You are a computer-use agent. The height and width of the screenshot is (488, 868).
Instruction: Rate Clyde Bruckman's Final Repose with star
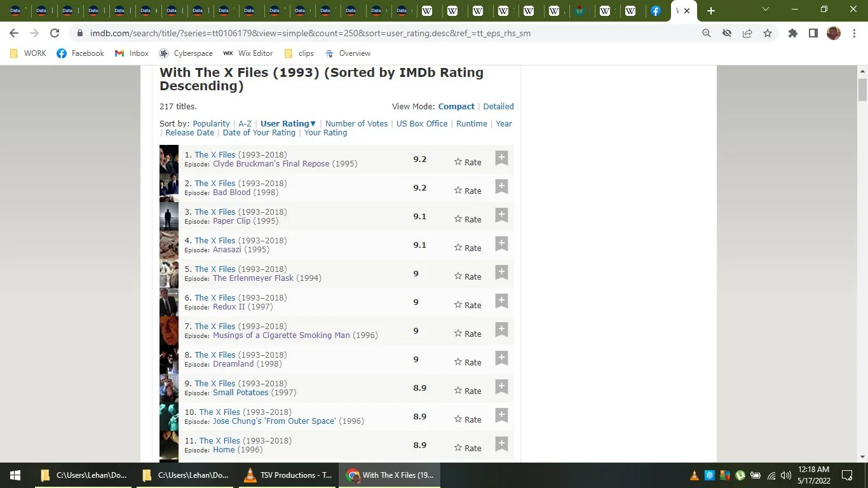tap(468, 162)
